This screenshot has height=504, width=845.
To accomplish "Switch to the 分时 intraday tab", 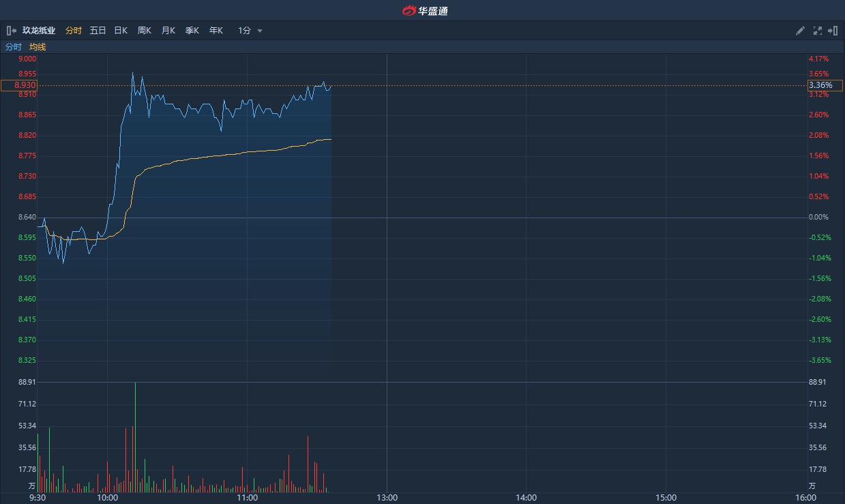I will point(74,31).
